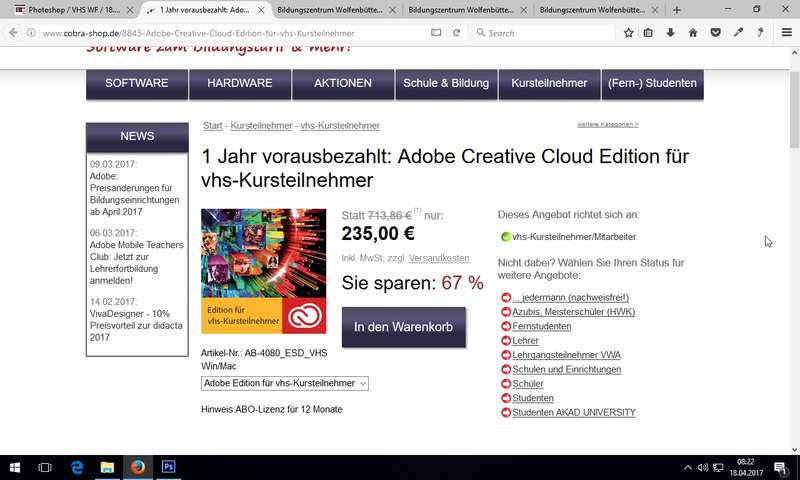Select jedermann (nachweisfrei!) status link
Screen dimensions: 800x480
[x=570, y=297]
